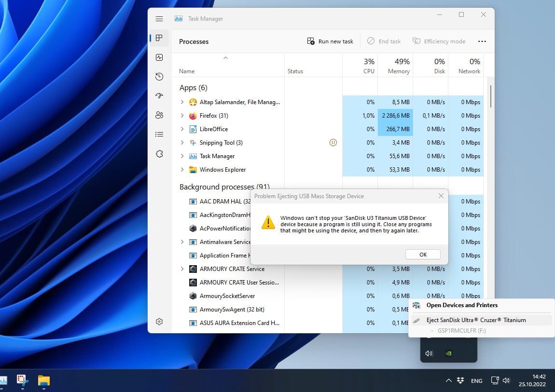Open App history from the sidebar
555x392 pixels.
pyautogui.click(x=159, y=76)
